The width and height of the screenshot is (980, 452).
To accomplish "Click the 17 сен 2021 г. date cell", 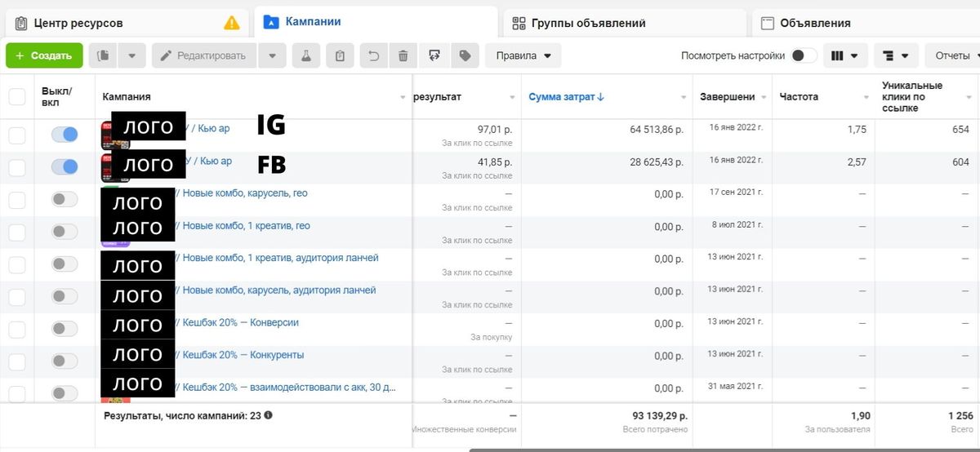I will click(x=737, y=193).
